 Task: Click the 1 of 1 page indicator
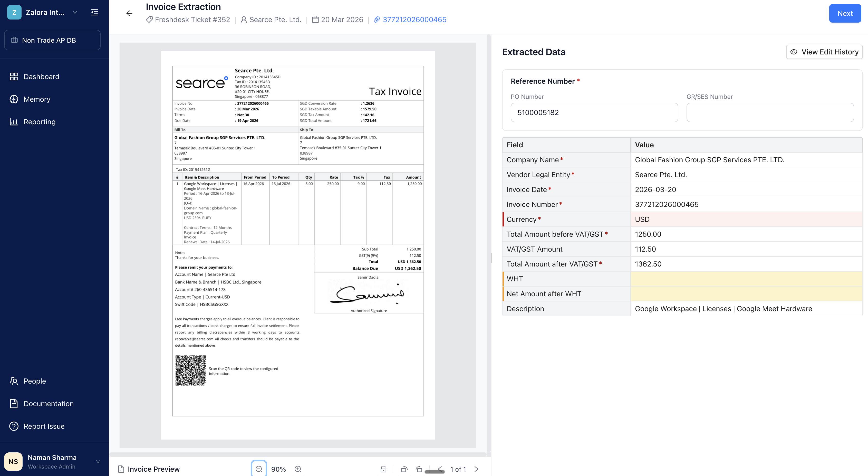[x=458, y=469]
